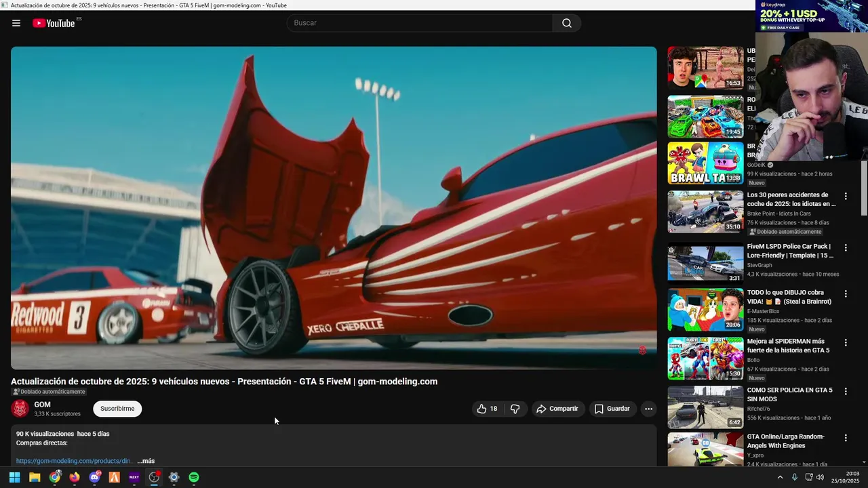Open the NZXT app in the taskbar
The width and height of the screenshot is (868, 488).
[x=134, y=477]
